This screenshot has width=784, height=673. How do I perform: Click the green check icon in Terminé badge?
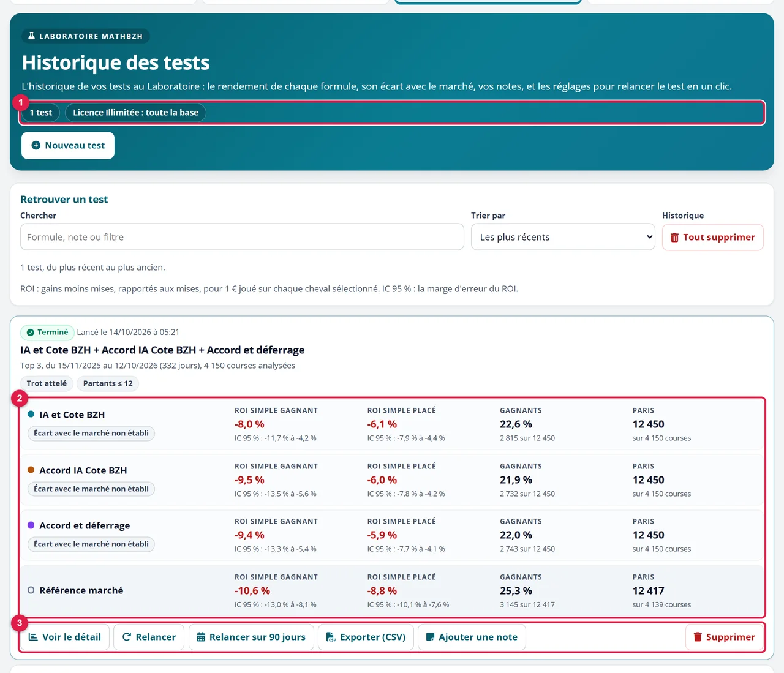tap(30, 333)
